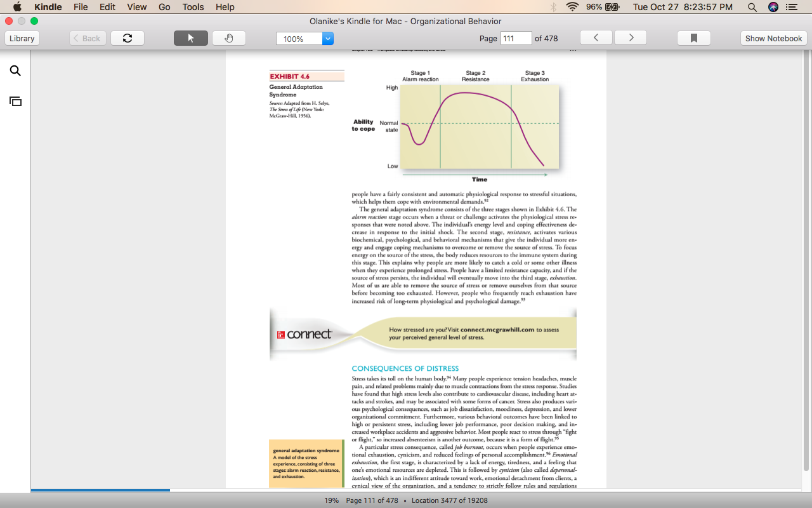Open the search panel magnifier icon
This screenshot has width=812, height=508.
pyautogui.click(x=15, y=70)
